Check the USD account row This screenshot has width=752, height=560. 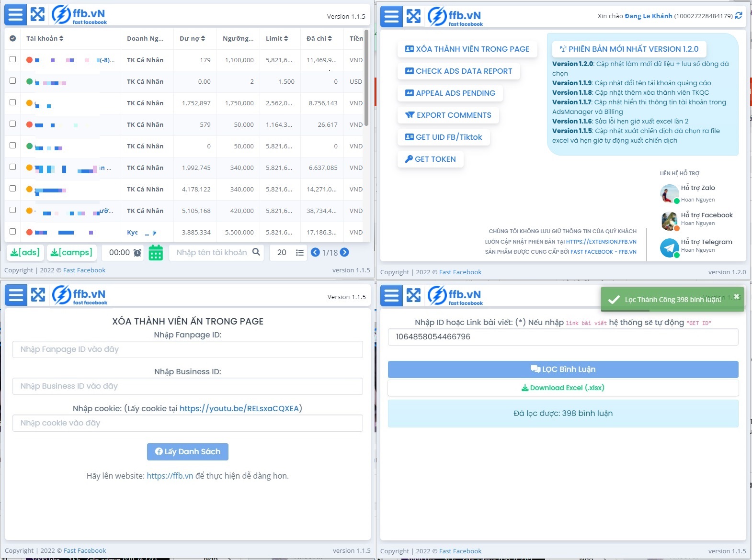pyautogui.click(x=13, y=81)
